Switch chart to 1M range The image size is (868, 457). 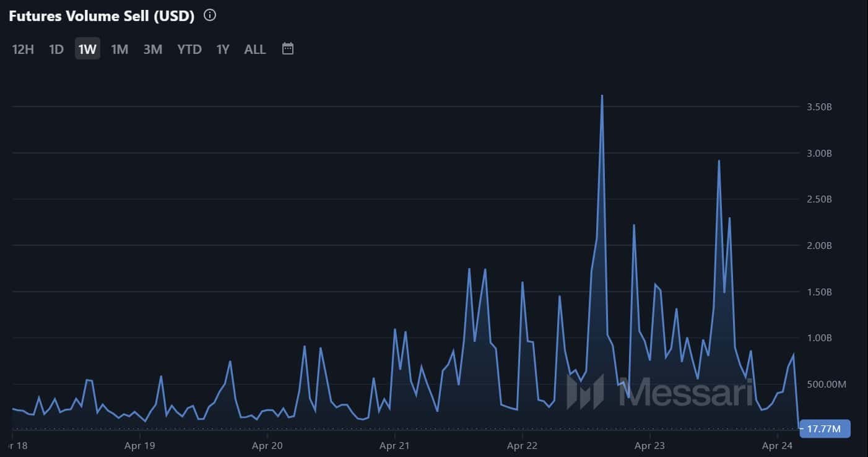point(119,49)
